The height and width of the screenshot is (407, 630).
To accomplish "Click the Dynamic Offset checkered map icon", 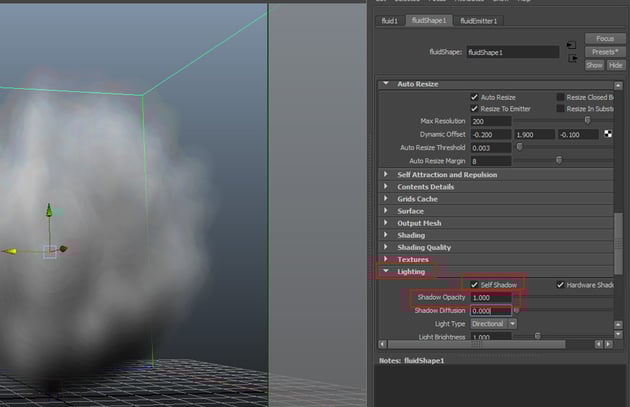I will (x=607, y=134).
